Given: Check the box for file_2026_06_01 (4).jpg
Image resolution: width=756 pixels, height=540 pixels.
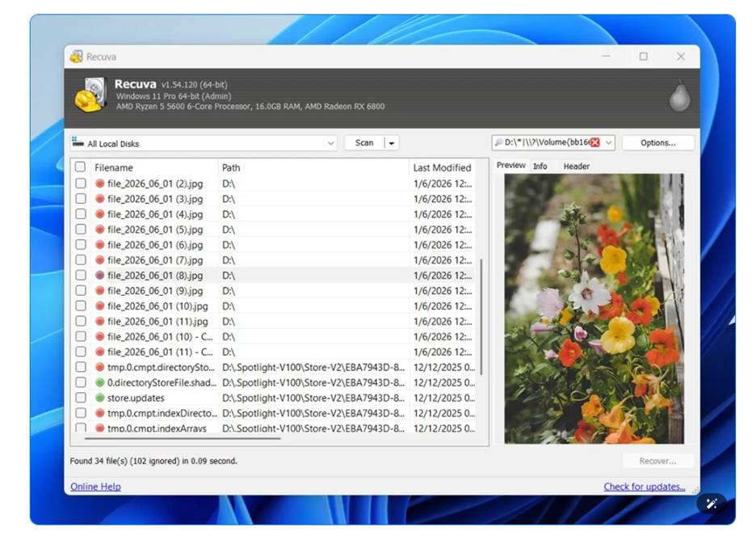Looking at the screenshot, I should [x=81, y=214].
